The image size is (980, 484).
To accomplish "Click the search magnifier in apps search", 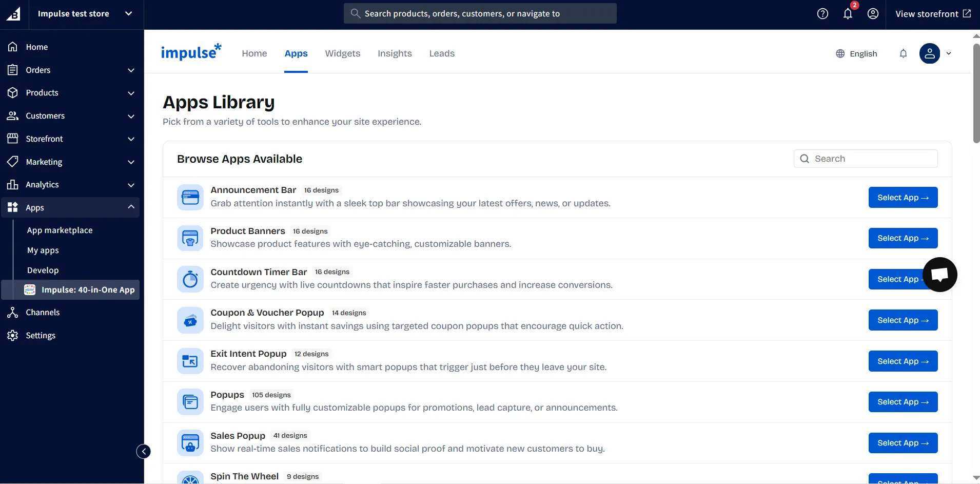I will [805, 159].
